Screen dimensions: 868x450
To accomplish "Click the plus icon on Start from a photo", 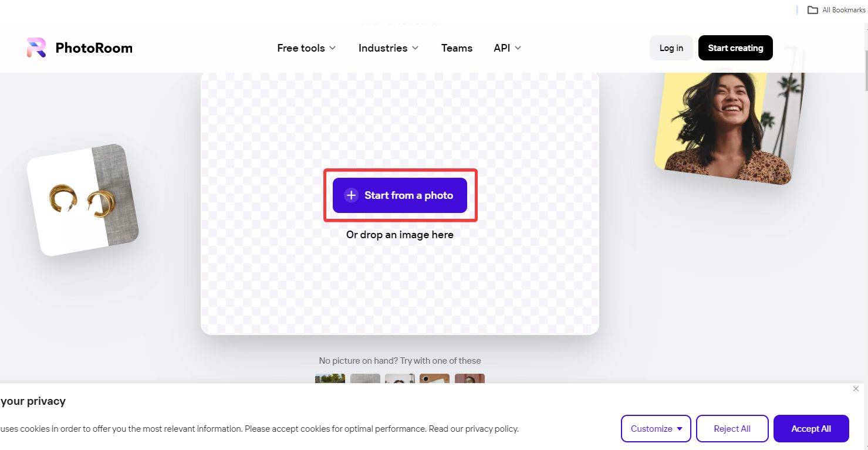I will coord(351,195).
